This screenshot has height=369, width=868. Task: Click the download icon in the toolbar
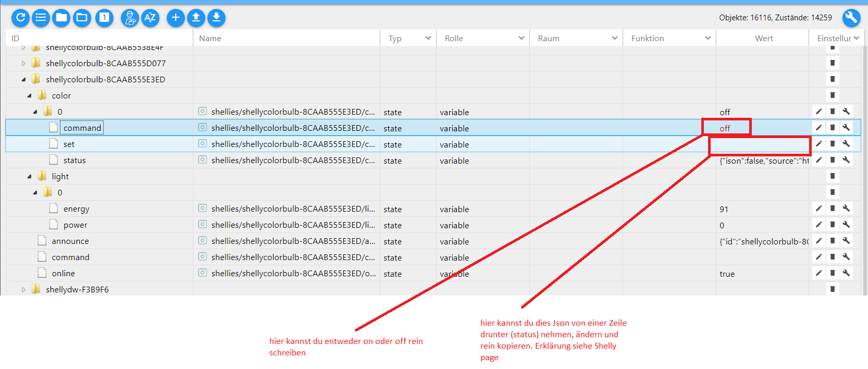tap(216, 18)
